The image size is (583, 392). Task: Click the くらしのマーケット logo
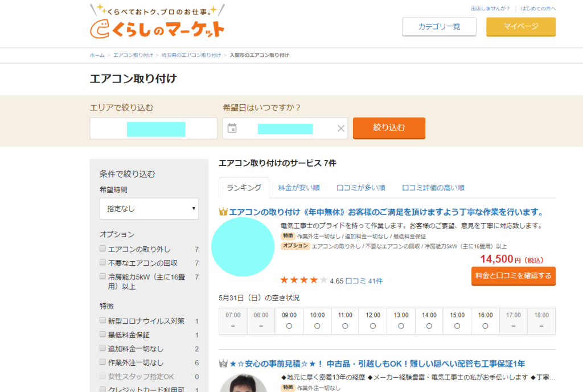tap(157, 23)
